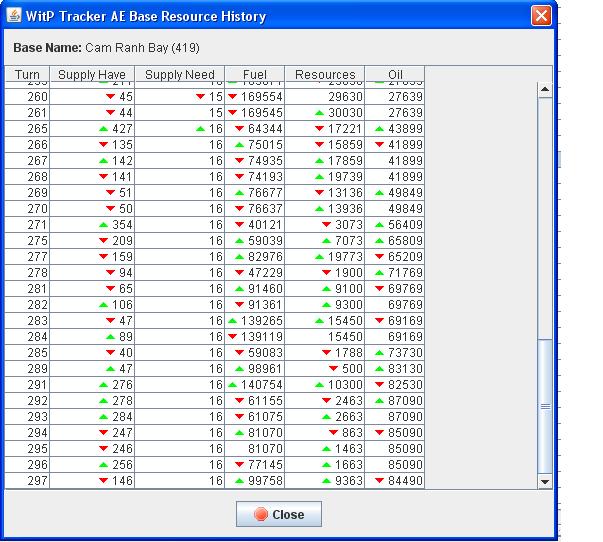603x542 pixels.
Task: Click green up arrow beside Oil 73730
Action: coord(379,353)
